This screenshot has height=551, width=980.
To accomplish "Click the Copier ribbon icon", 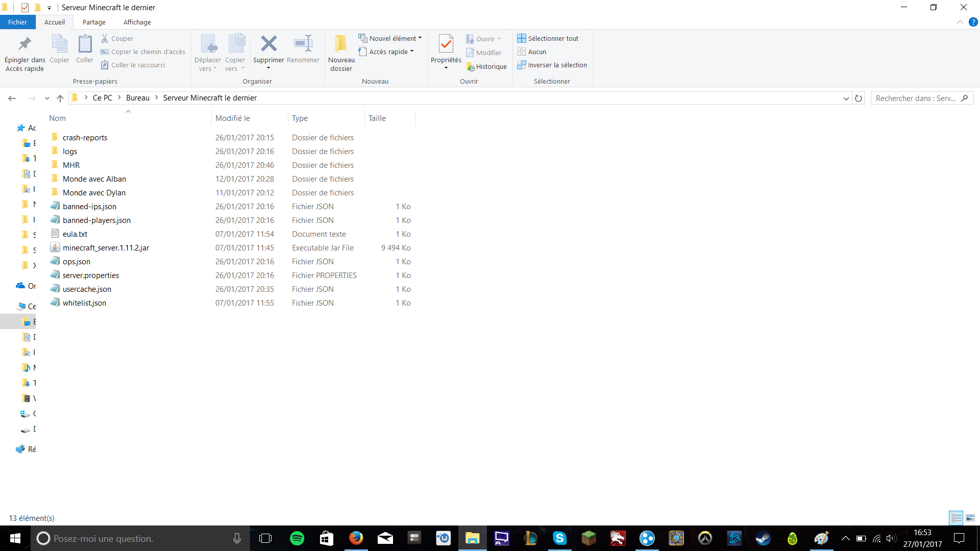I will [x=59, y=49].
